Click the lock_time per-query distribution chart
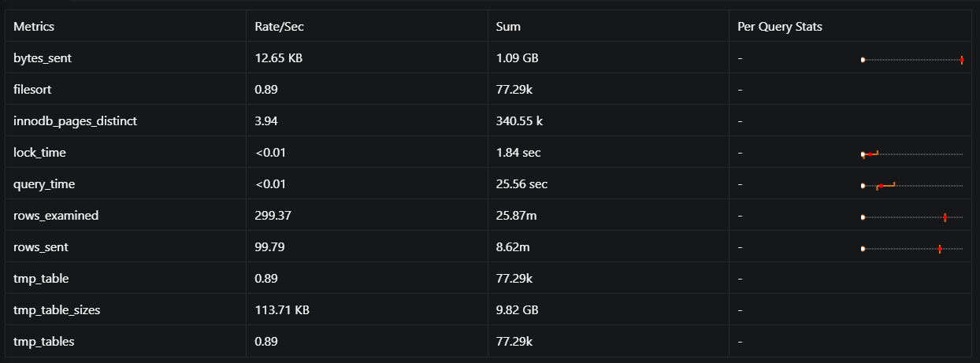980x363 pixels. (912, 154)
